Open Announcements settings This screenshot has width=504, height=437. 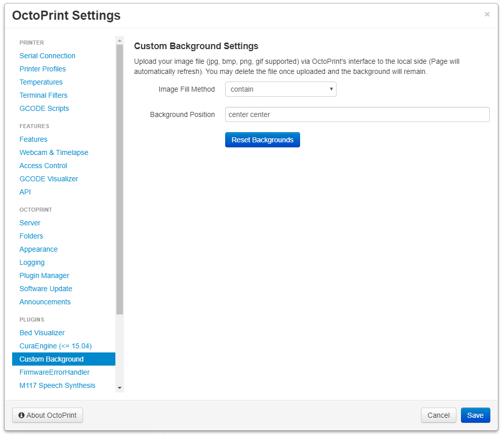[x=45, y=302]
